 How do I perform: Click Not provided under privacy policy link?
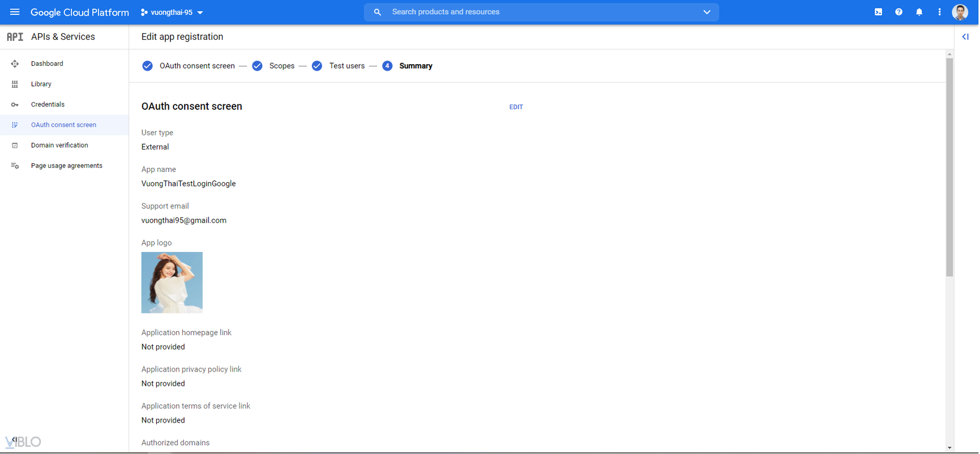(163, 384)
